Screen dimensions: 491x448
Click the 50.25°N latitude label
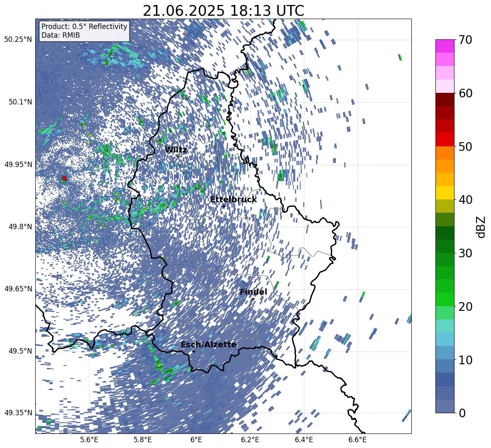(18, 40)
